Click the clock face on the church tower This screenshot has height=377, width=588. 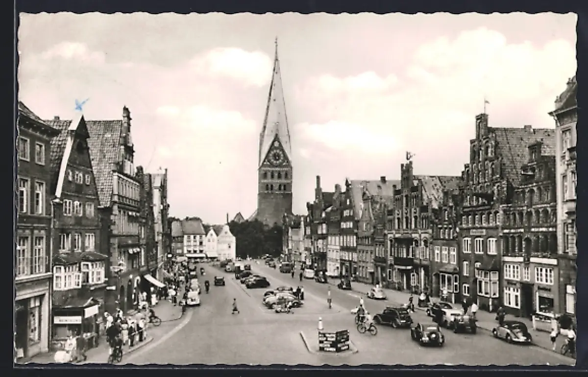click(x=276, y=157)
